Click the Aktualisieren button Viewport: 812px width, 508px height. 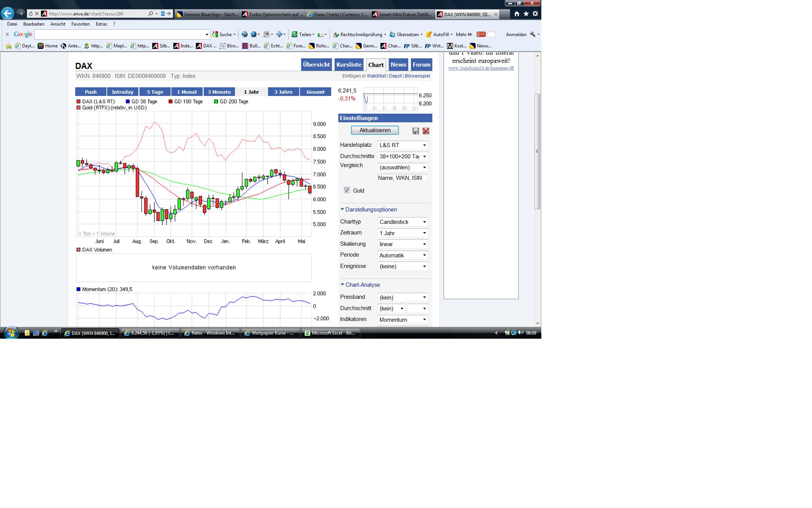click(x=375, y=130)
